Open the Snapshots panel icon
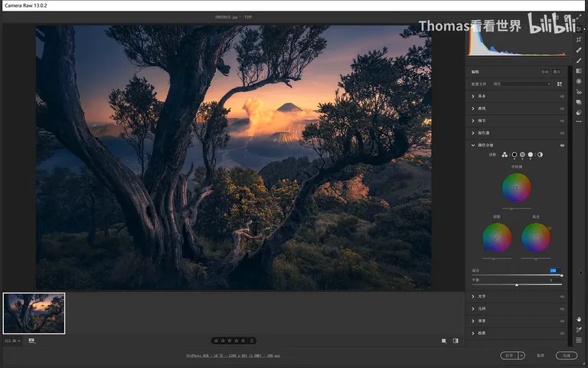 pos(579,102)
